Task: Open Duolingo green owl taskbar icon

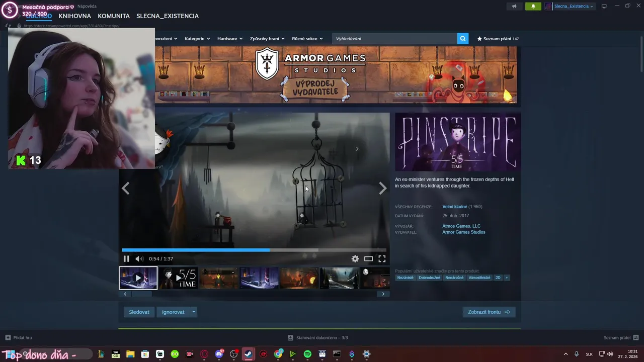Action: (x=175, y=354)
